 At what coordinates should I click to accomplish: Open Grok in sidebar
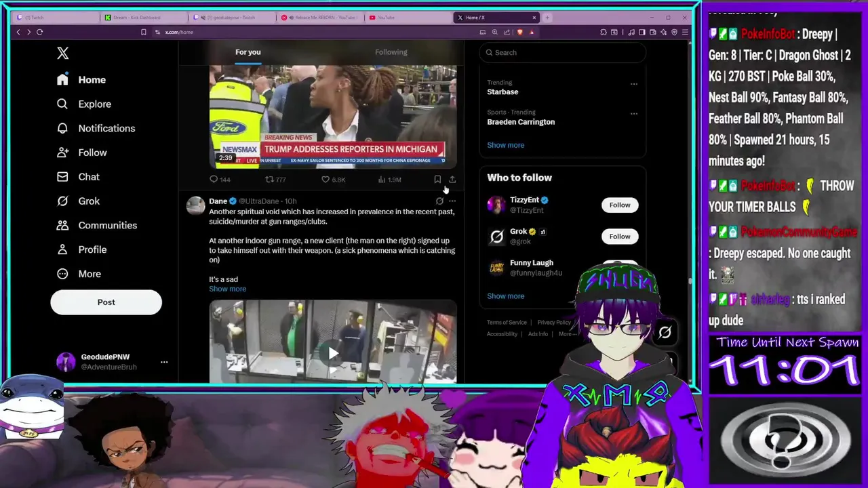tap(79, 201)
